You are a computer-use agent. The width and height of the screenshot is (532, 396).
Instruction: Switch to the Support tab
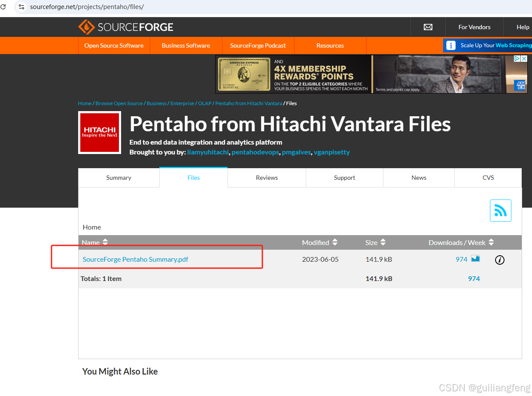click(345, 178)
